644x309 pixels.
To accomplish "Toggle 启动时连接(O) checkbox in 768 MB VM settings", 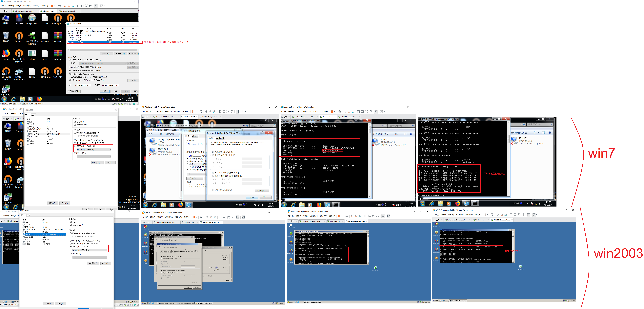I will (x=71, y=225).
